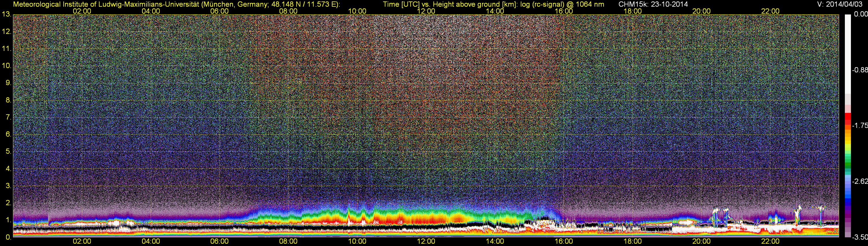
Task: Click the 02:00 label on the bottom time axis
Action: point(82,241)
